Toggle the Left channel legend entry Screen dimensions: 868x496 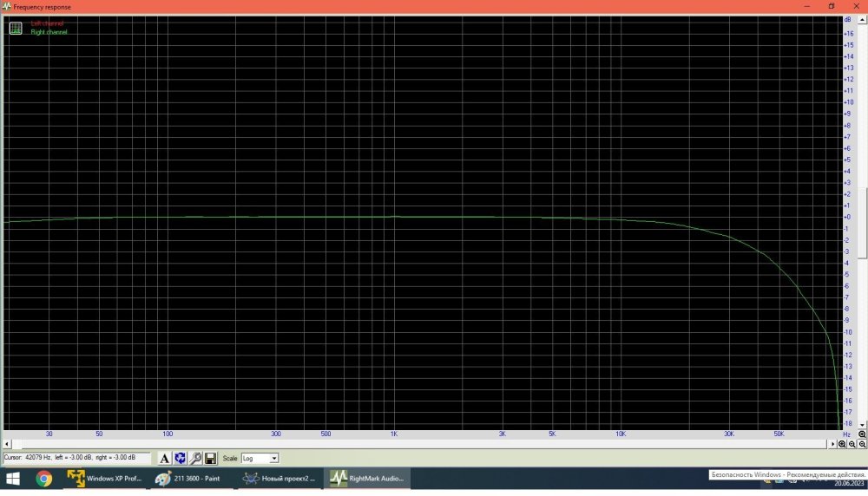[x=47, y=23]
